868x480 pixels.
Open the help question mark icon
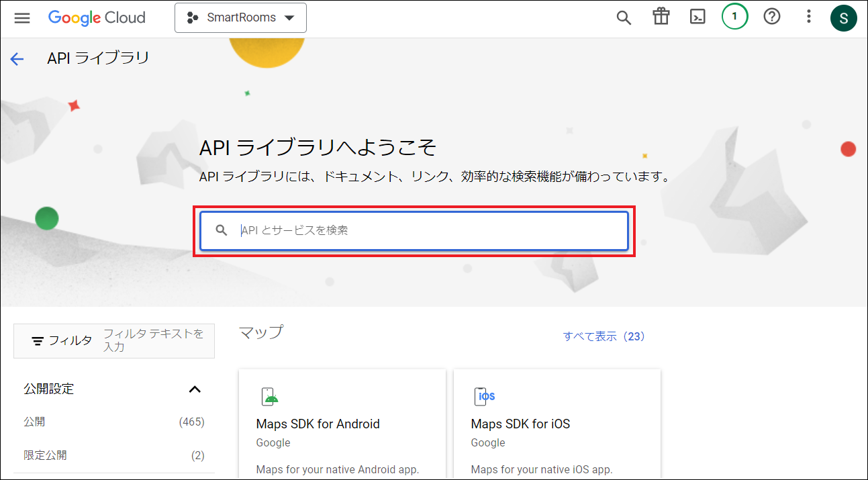pos(772,17)
